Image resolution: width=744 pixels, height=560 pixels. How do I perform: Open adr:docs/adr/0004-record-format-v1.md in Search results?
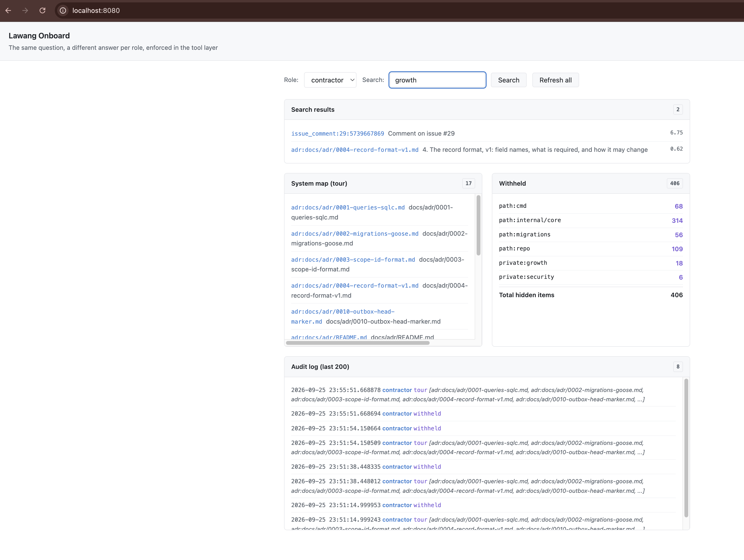point(355,150)
